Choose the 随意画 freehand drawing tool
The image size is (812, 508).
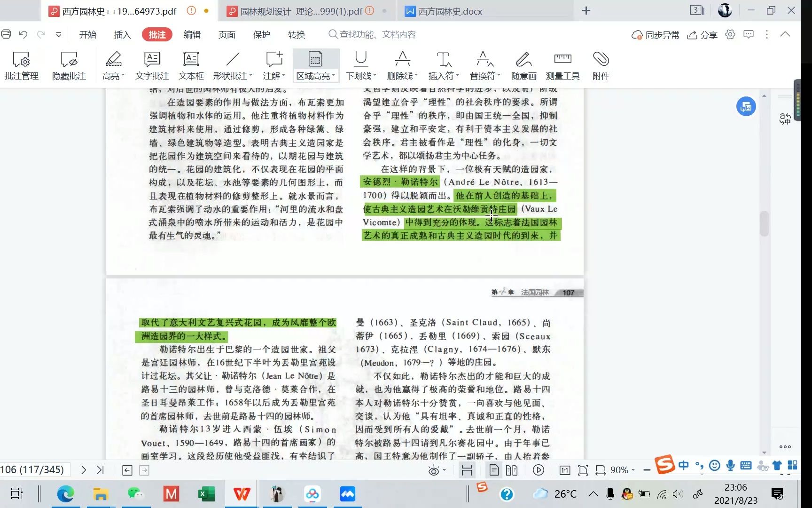523,65
